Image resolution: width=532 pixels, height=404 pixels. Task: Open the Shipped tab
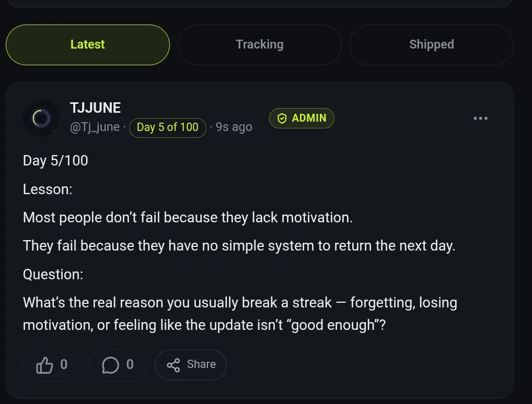click(x=432, y=45)
